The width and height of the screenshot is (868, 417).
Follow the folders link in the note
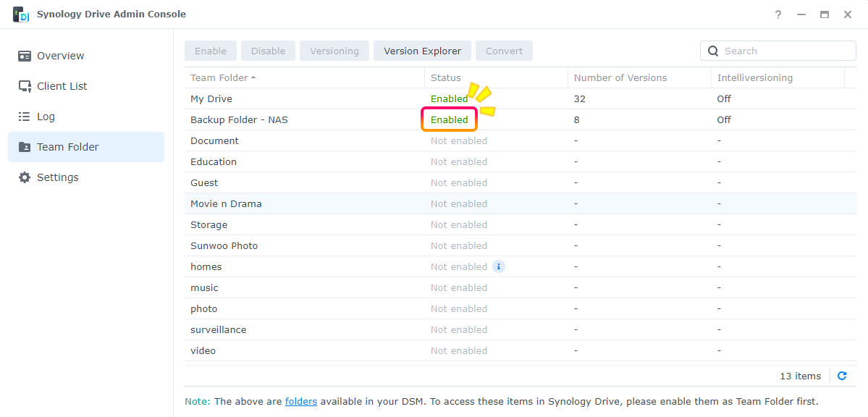pyautogui.click(x=301, y=401)
